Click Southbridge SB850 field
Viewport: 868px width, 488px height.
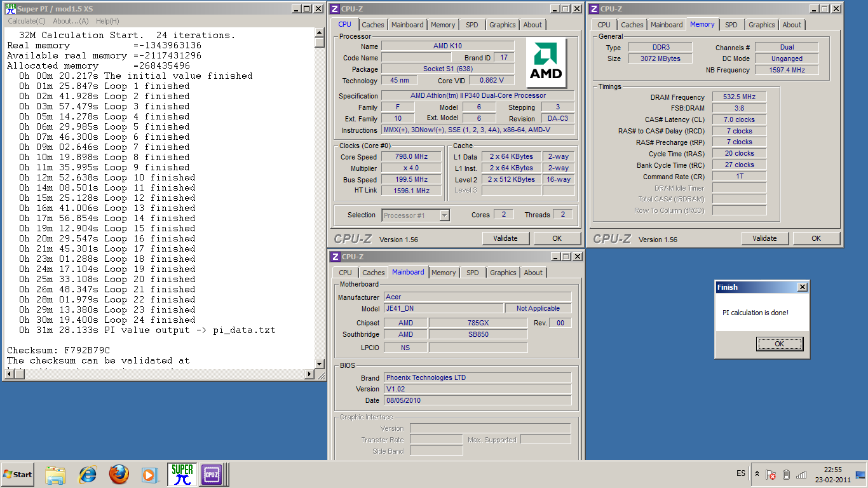[478, 334]
